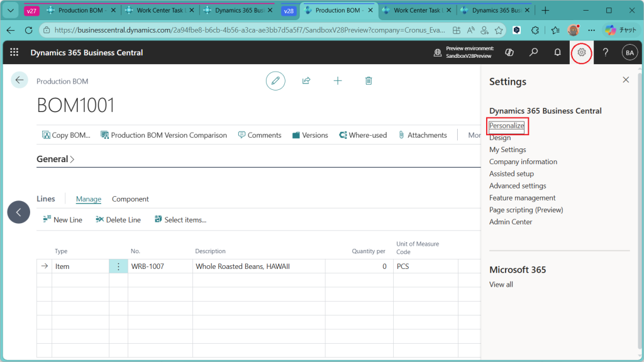The height and width of the screenshot is (362, 644).
Task: Click New Line button
Action: click(62, 220)
